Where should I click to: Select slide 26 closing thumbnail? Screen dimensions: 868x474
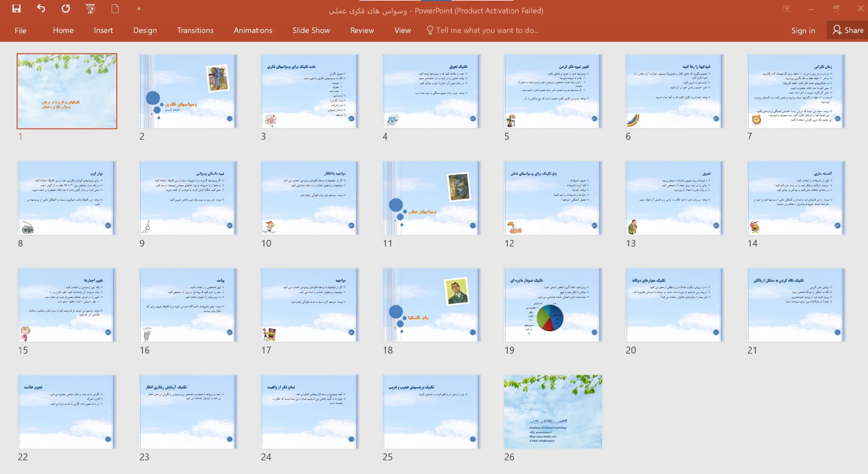click(x=553, y=412)
